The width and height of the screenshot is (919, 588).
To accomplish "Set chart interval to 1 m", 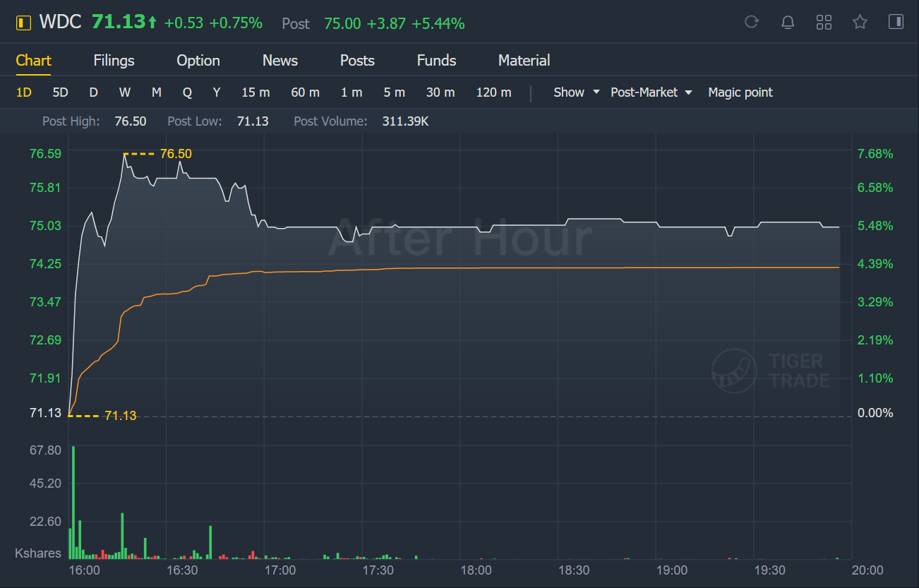I will (352, 92).
